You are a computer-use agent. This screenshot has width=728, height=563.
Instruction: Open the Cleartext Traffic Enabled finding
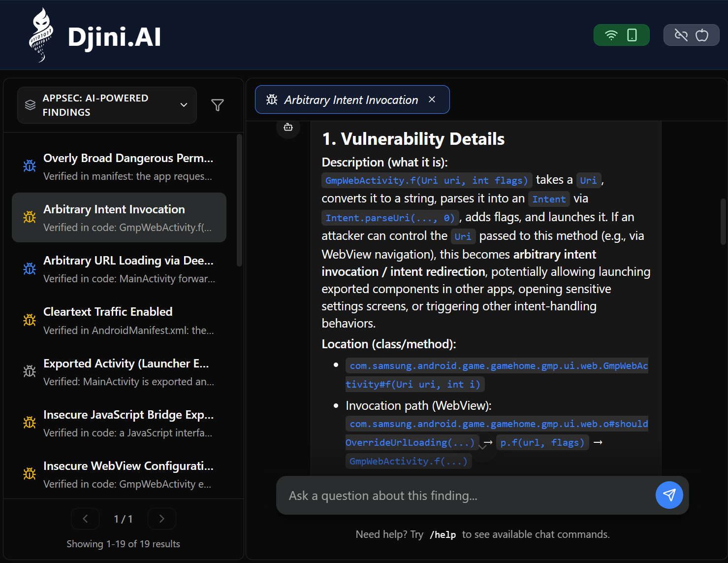[119, 320]
